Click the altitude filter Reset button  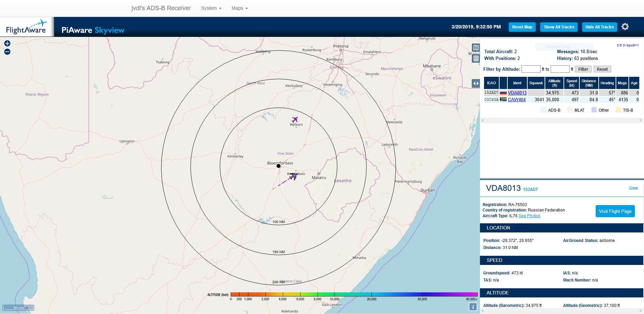(602, 69)
